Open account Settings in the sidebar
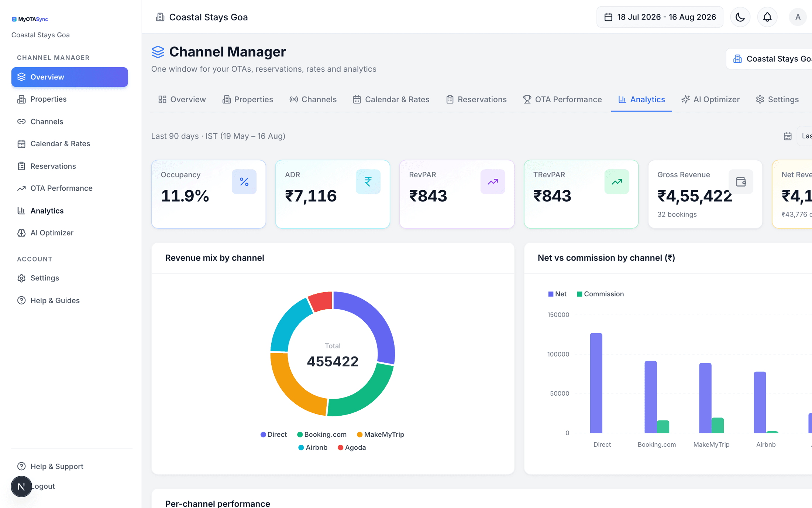Screen dimensions: 812x508 pyautogui.click(x=70, y=278)
